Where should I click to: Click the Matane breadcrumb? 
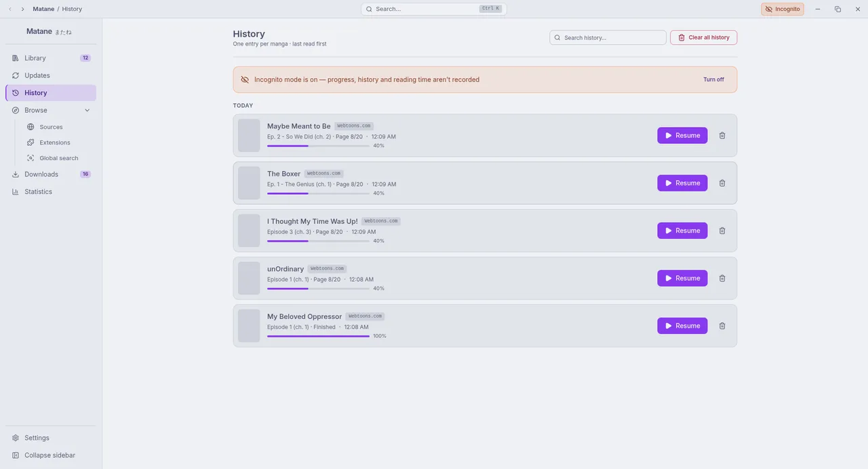[x=43, y=9]
